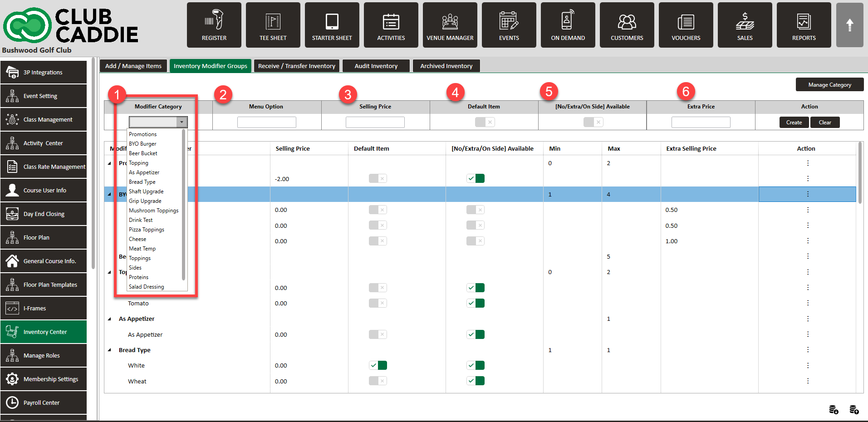The image size is (868, 422).
Task: Open the Register module
Action: [x=214, y=25]
